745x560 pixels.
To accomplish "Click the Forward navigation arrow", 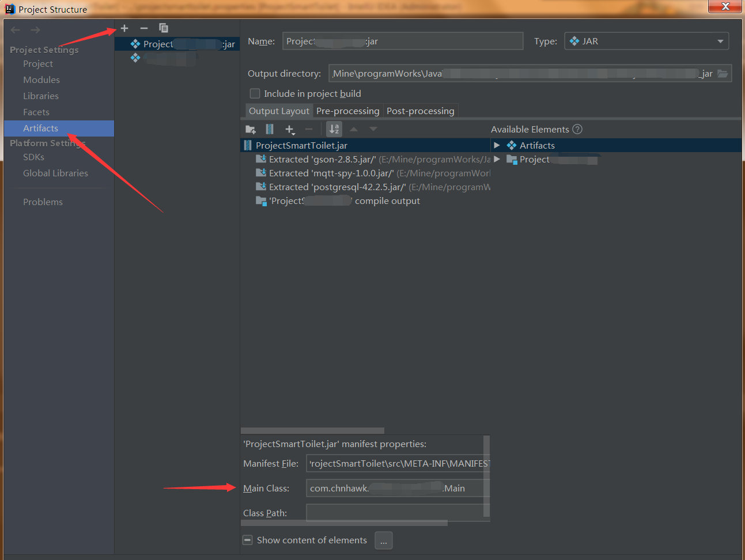I will click(36, 30).
